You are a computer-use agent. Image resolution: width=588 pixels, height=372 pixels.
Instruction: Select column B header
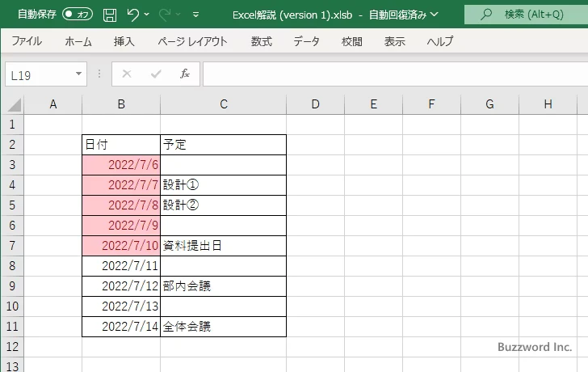(x=121, y=104)
